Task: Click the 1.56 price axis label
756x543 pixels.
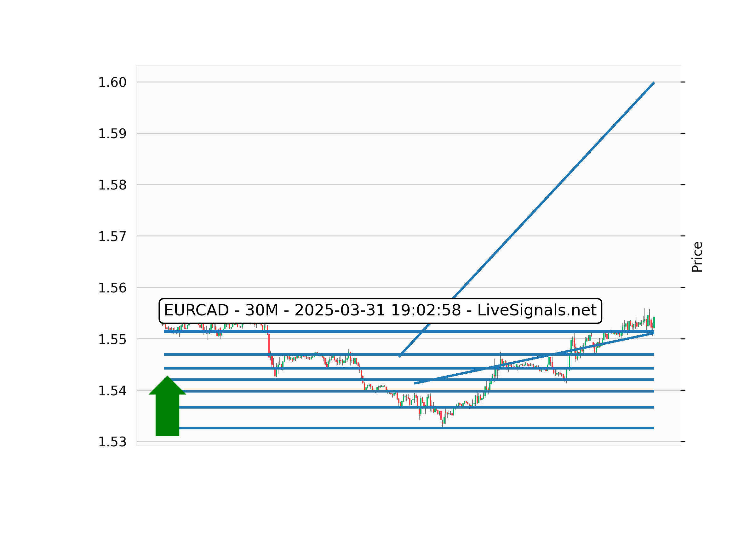Action: pos(112,288)
